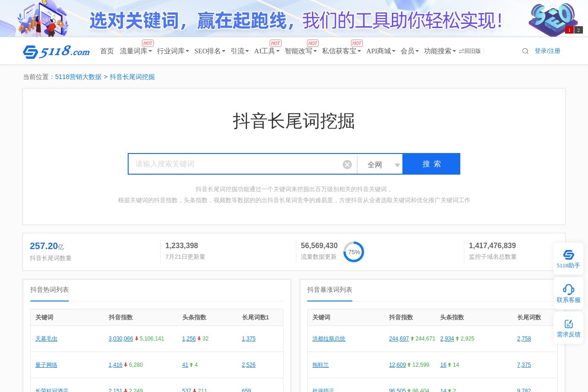
Task: Click the 75% circular progress indicator
Action: (x=354, y=252)
